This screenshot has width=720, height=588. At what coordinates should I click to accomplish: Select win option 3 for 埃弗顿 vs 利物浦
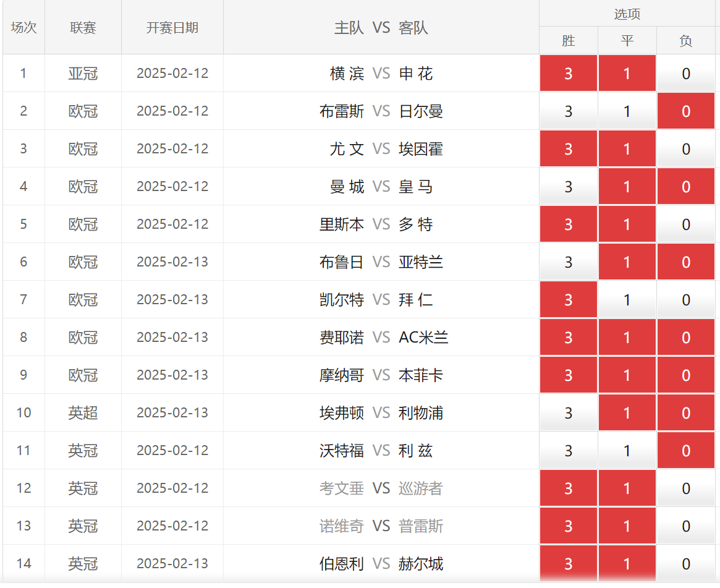[569, 412]
